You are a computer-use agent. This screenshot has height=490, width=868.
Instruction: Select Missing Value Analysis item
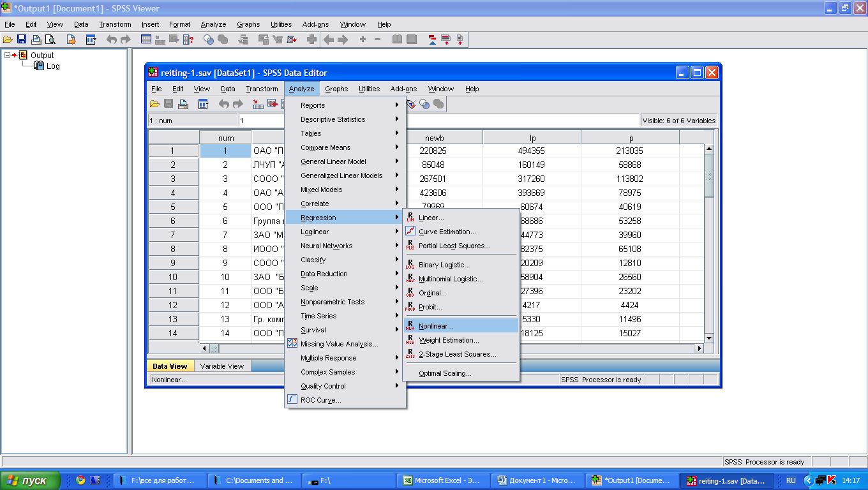point(345,344)
